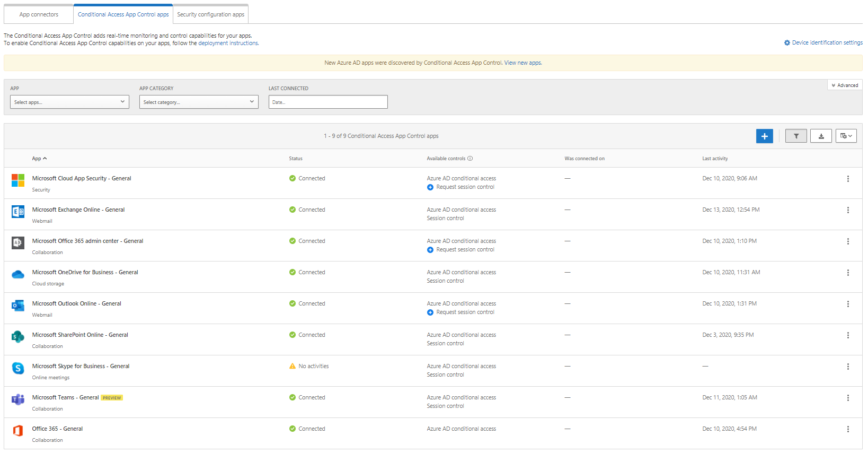Open more options for OneDrive for Business row
The width and height of the screenshot is (868, 453).
[848, 273]
